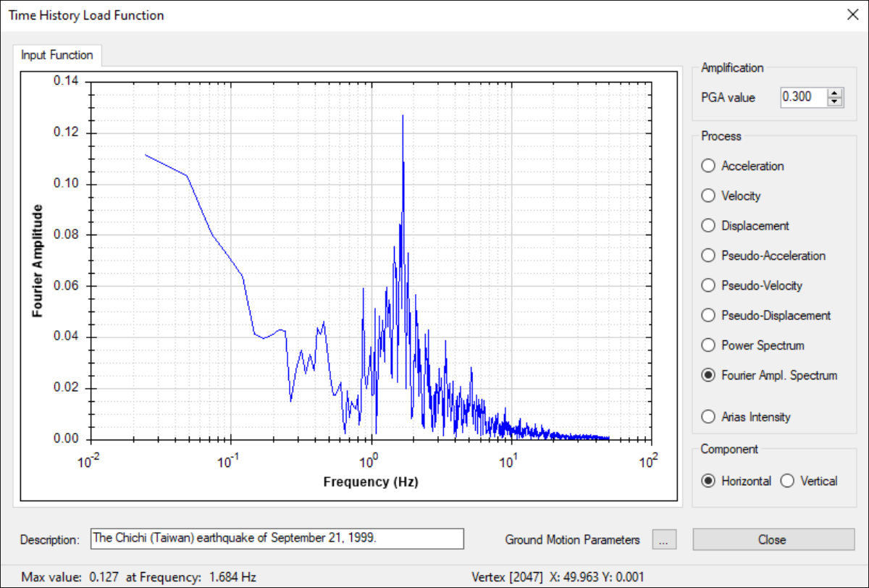Click the Close button
The width and height of the screenshot is (869, 588).
[x=773, y=539]
